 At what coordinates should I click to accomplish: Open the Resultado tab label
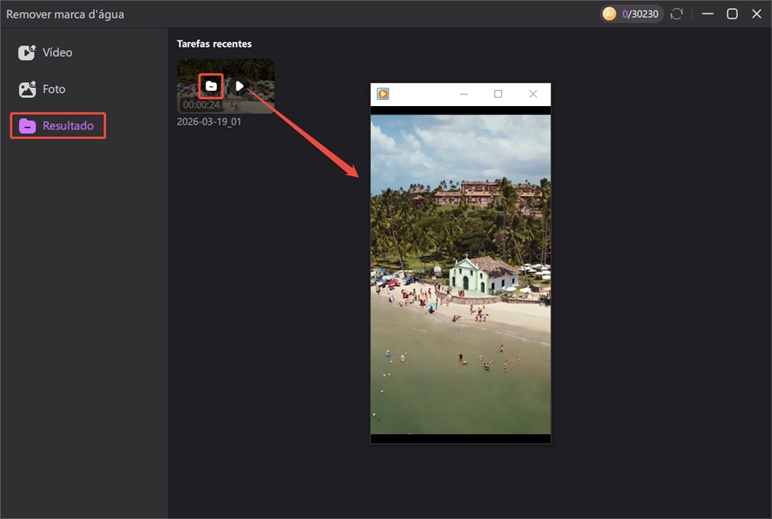(68, 126)
